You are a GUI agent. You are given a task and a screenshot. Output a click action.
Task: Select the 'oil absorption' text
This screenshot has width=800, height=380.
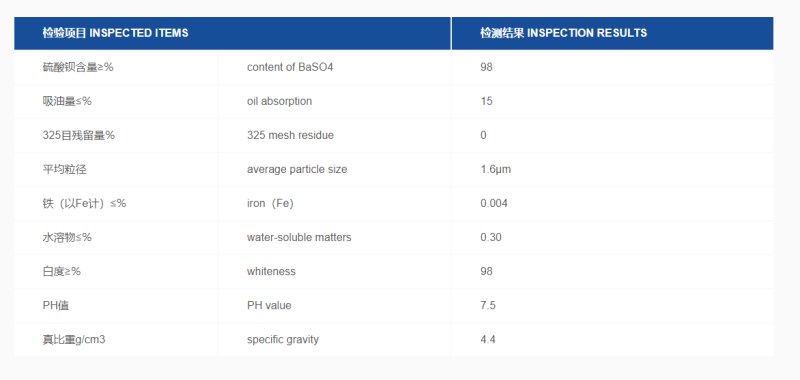click(x=279, y=101)
